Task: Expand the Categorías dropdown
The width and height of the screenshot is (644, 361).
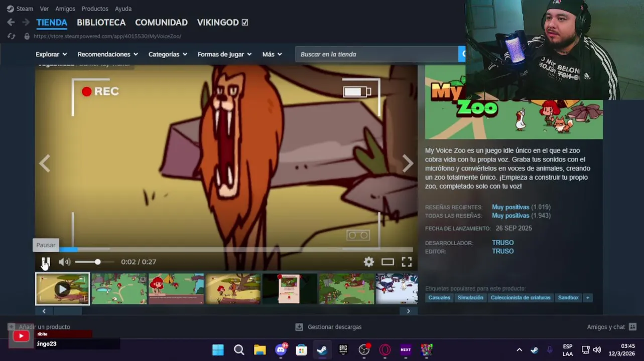Action: click(168, 54)
